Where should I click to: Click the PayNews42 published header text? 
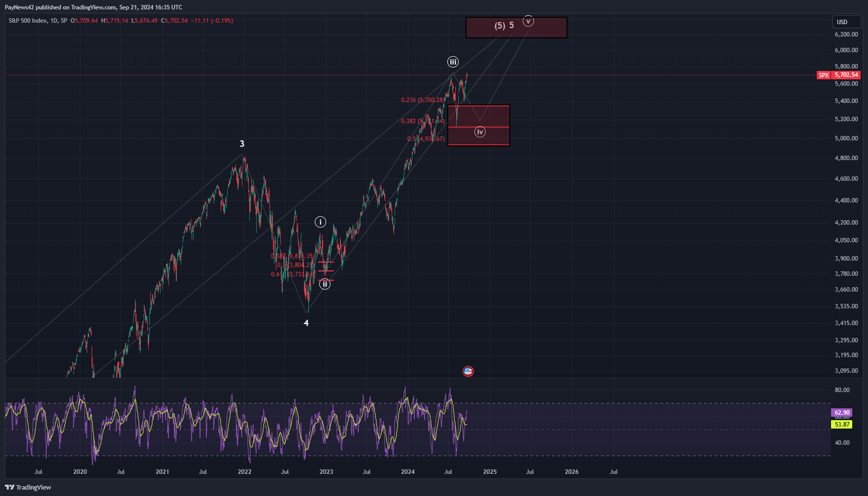click(94, 7)
